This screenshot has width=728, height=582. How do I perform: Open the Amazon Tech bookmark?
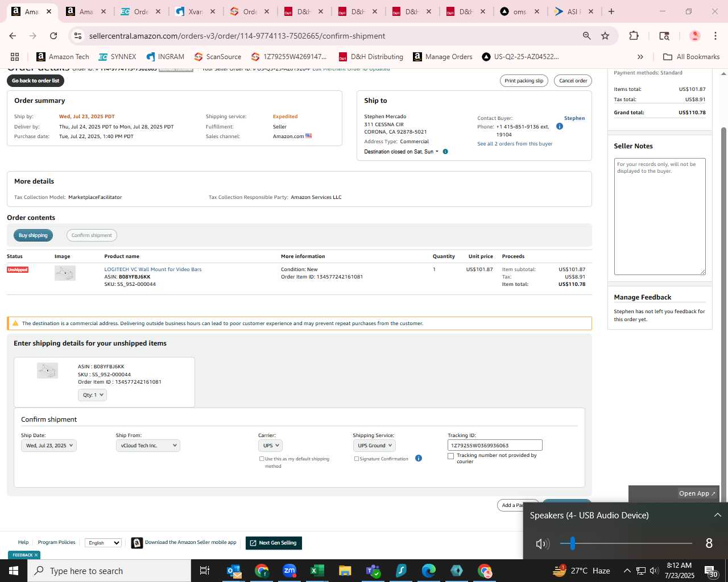coord(63,57)
